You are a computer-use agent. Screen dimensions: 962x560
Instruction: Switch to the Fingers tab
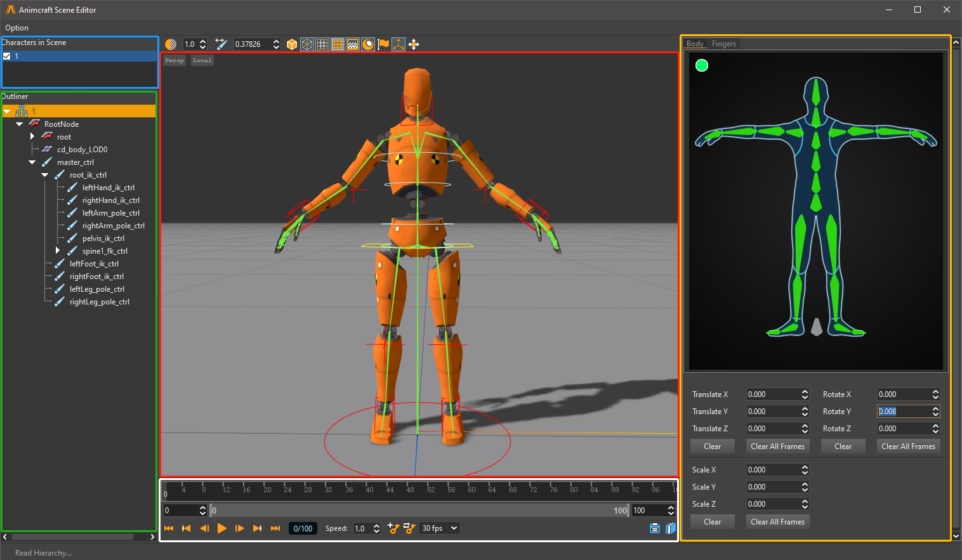point(723,44)
